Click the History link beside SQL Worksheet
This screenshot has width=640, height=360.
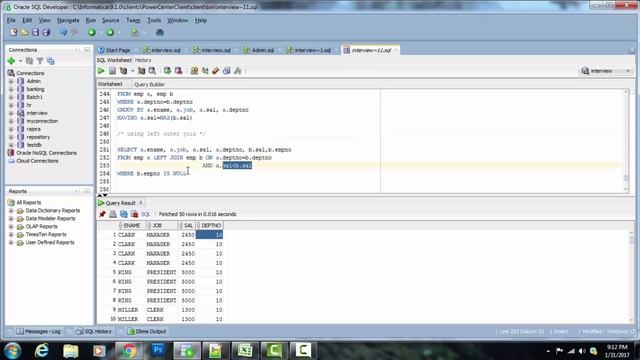[143, 60]
